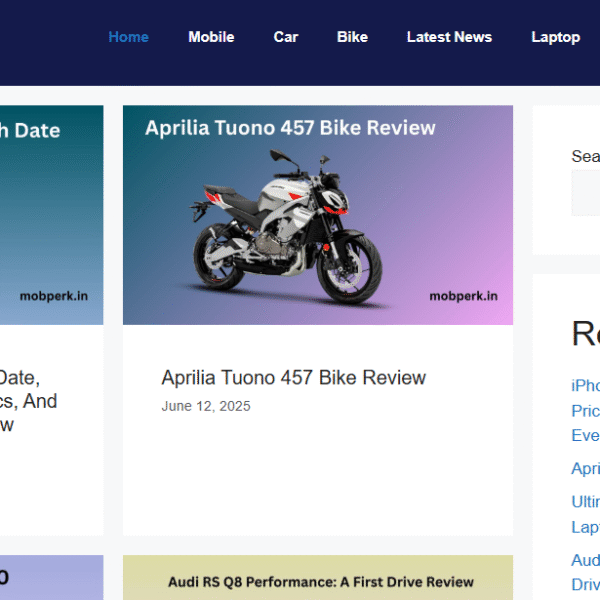Open the Car category in navigation

coord(286,37)
